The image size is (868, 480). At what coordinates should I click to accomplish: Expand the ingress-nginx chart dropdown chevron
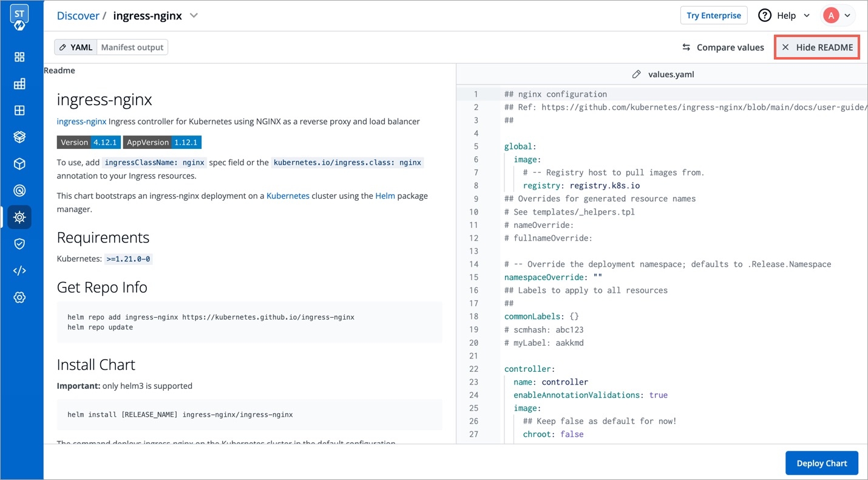pos(194,16)
